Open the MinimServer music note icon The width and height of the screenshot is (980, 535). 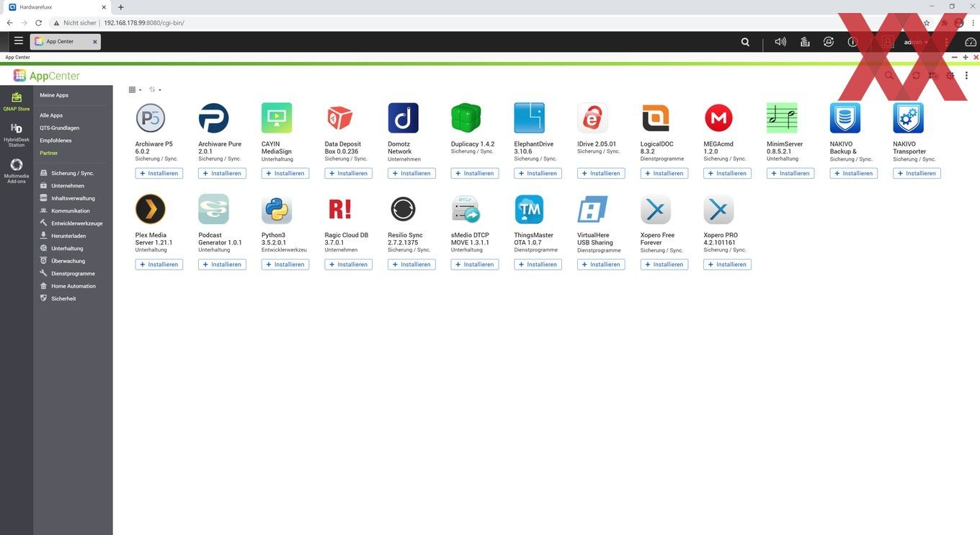pos(782,118)
